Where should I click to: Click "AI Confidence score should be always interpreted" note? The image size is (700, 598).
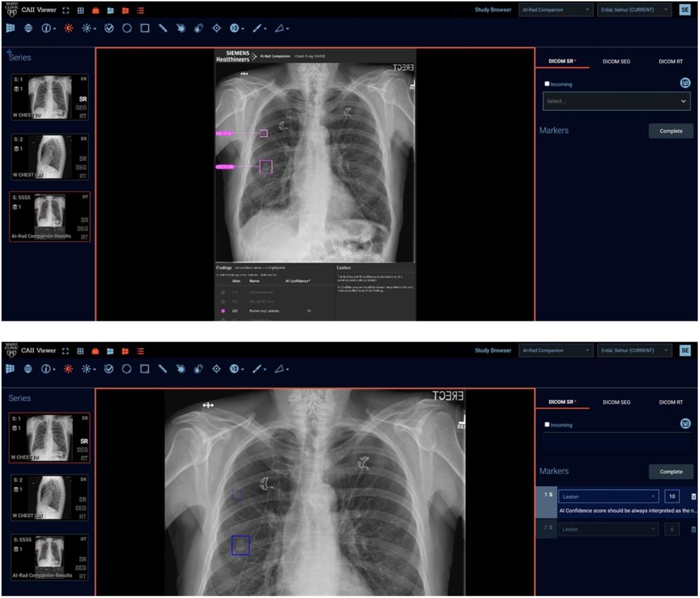click(x=628, y=510)
